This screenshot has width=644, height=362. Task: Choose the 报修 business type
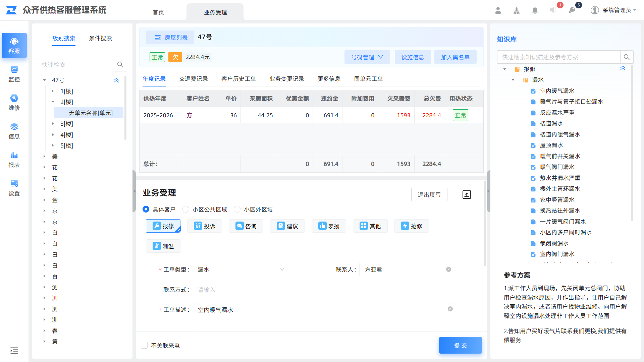163,226
